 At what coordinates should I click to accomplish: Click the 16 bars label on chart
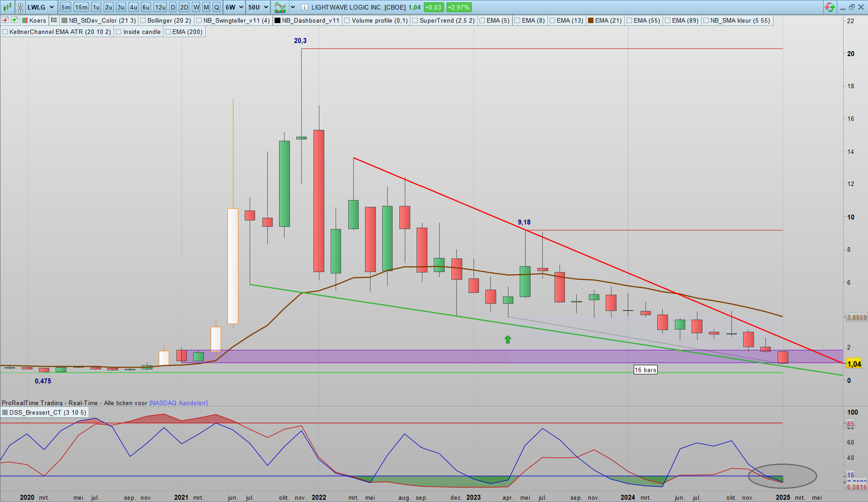(x=645, y=370)
